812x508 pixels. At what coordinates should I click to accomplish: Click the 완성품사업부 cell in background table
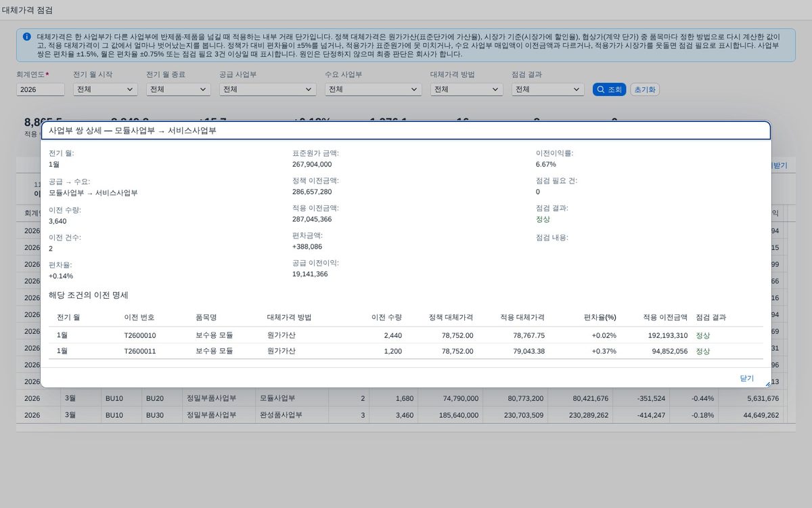click(281, 415)
